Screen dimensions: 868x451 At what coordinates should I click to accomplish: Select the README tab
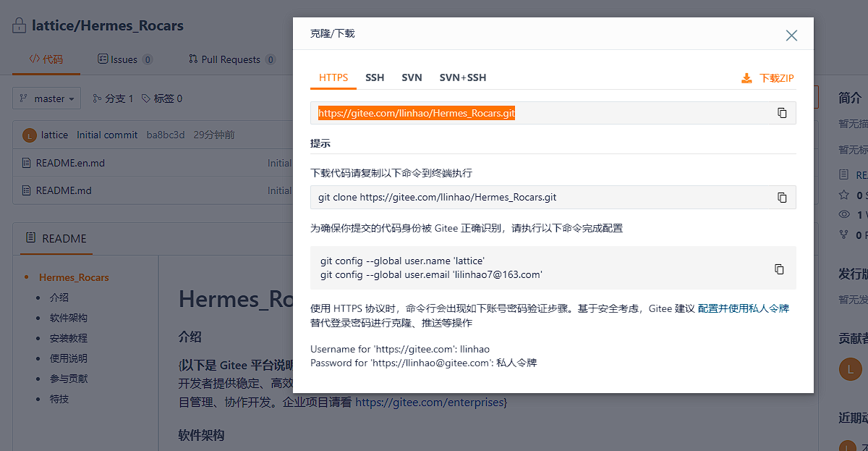coord(56,238)
